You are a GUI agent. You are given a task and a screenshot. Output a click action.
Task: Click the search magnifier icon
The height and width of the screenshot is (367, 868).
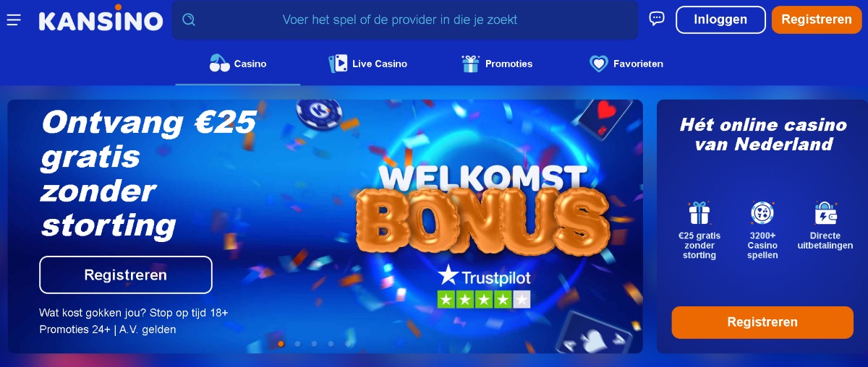189,20
